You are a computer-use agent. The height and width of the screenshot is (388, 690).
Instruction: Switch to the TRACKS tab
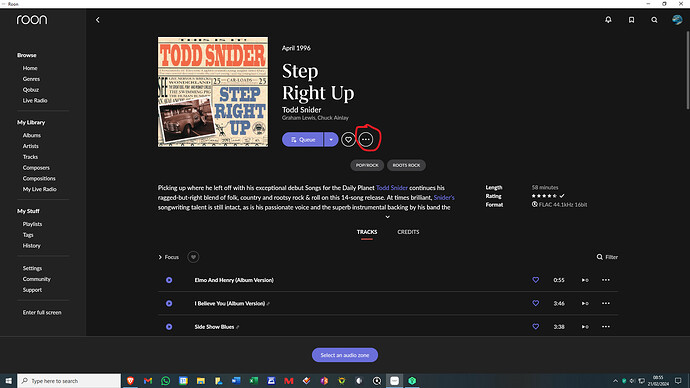pyautogui.click(x=367, y=232)
